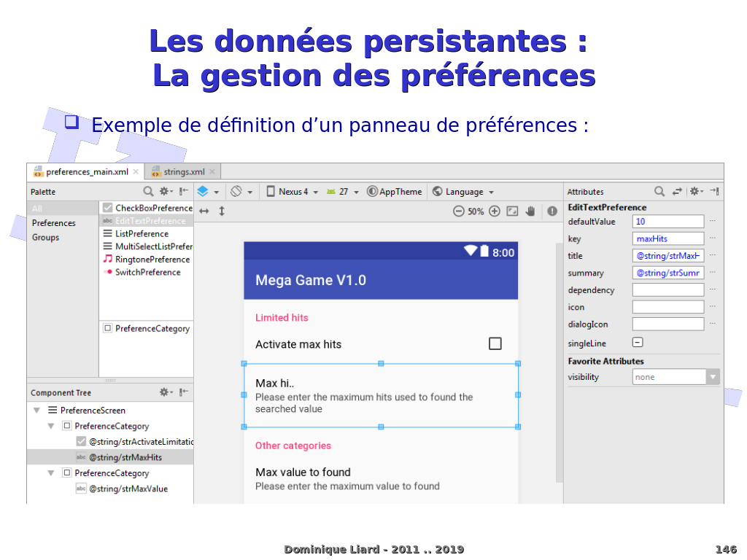Zoom out with the minus icon
747x560 pixels.
(458, 211)
